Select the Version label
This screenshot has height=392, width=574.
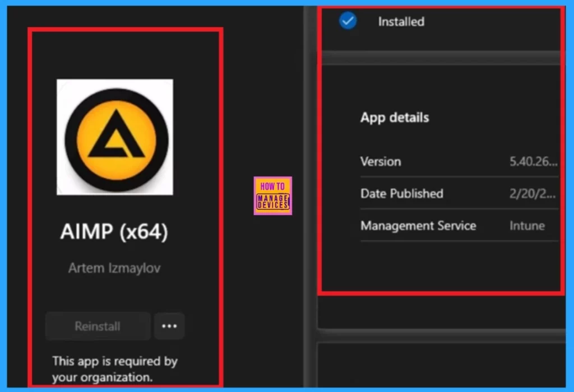[381, 161]
